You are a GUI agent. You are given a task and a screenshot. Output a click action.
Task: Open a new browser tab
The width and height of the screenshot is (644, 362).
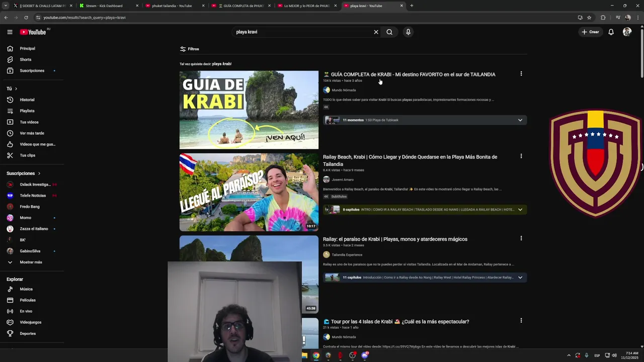coord(412,6)
